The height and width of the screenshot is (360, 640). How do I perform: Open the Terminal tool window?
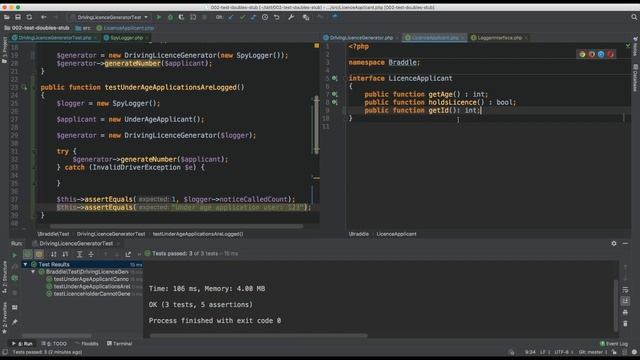coord(120,344)
